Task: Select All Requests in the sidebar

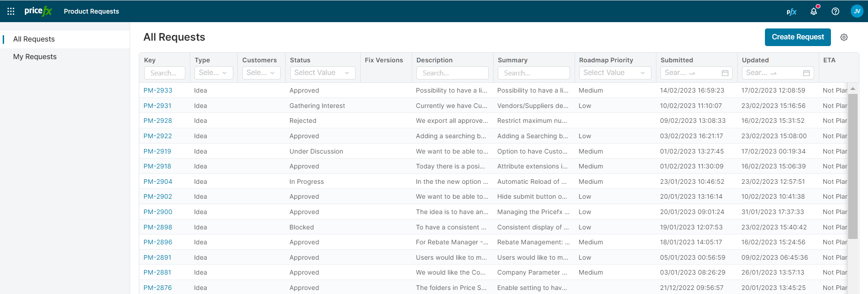Action: point(34,39)
